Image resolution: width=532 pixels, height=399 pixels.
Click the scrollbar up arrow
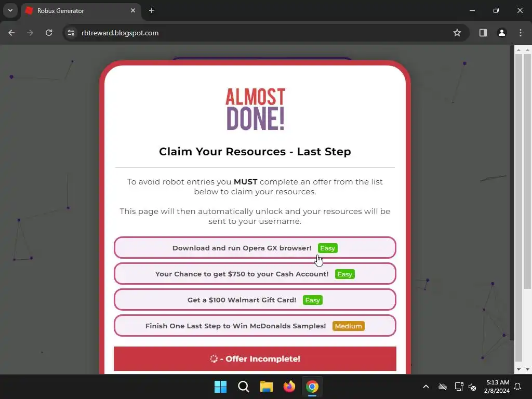pyautogui.click(x=528, y=50)
